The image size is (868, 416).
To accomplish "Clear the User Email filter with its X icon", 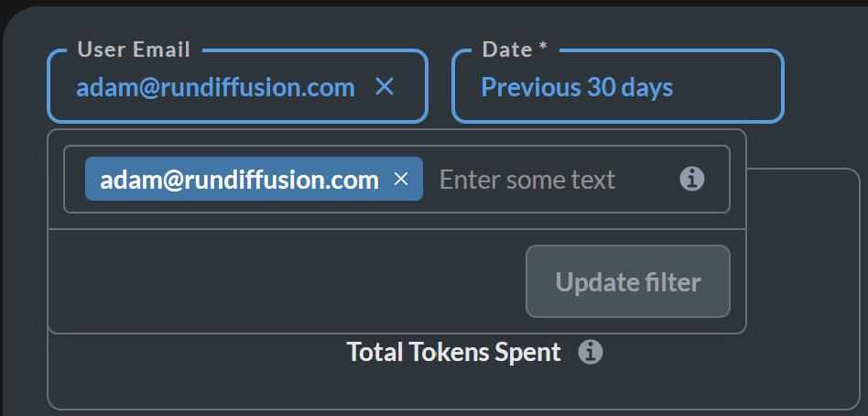I will (x=385, y=86).
